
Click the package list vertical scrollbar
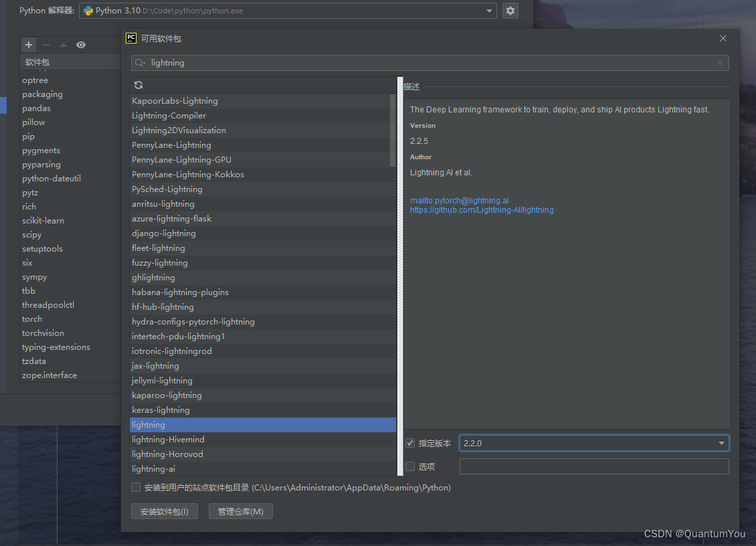point(393,130)
